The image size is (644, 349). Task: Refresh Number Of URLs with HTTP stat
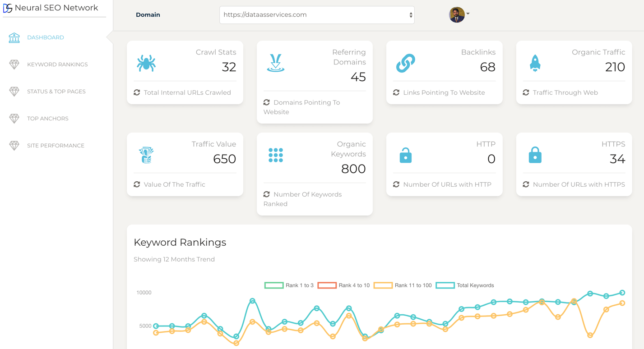click(396, 184)
